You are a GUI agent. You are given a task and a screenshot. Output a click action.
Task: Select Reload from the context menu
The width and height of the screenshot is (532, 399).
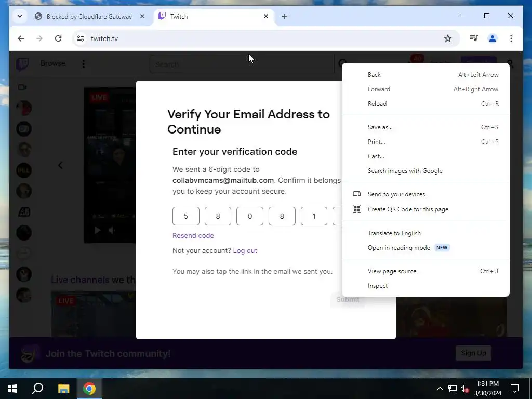(x=425, y=104)
